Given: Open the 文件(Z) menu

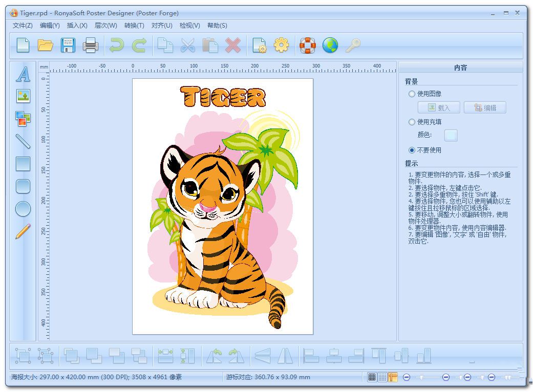Looking at the screenshot, I should click(23, 26).
